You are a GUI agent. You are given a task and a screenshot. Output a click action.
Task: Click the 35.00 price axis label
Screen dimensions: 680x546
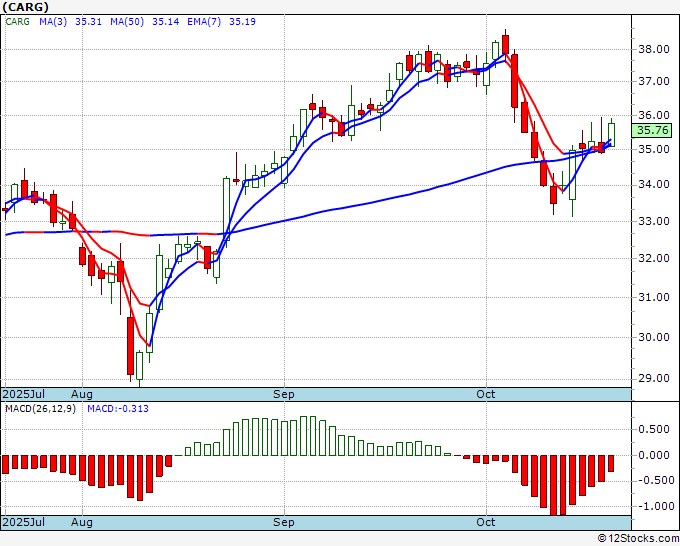point(654,149)
